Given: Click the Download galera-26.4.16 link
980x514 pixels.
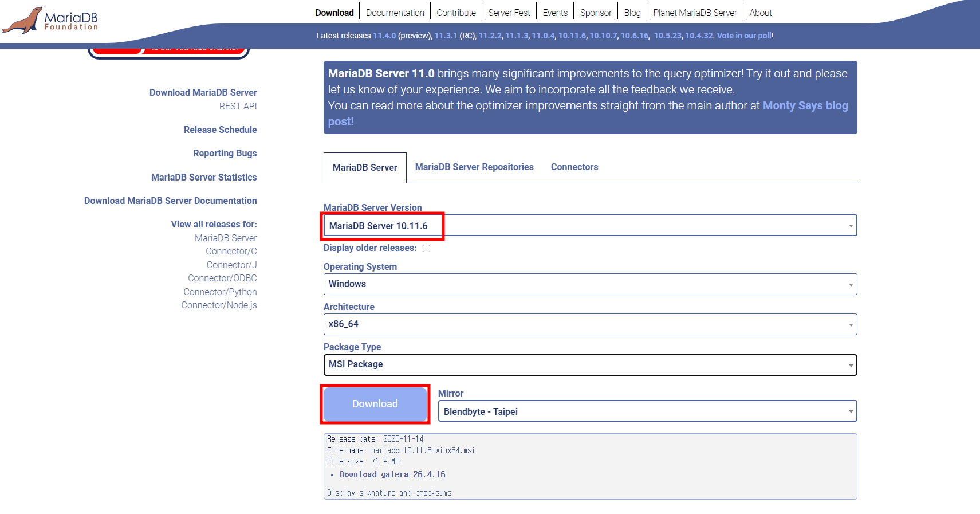Looking at the screenshot, I should 392,474.
